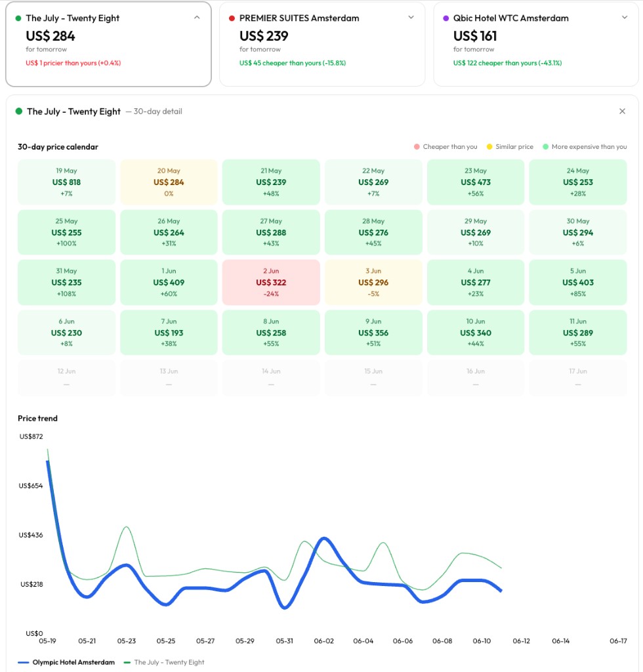The width and height of the screenshot is (643, 672).
Task: Click the empty 14 Jun calendar cell
Action: tap(271, 377)
